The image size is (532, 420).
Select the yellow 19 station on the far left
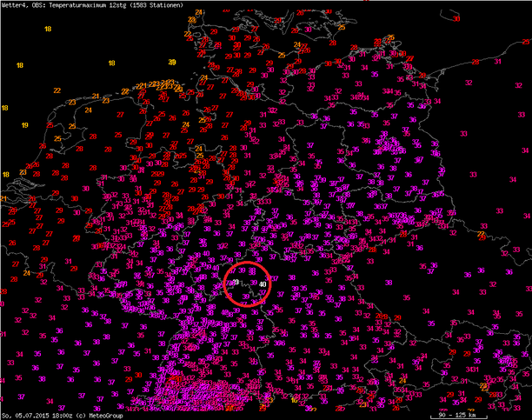[24, 125]
